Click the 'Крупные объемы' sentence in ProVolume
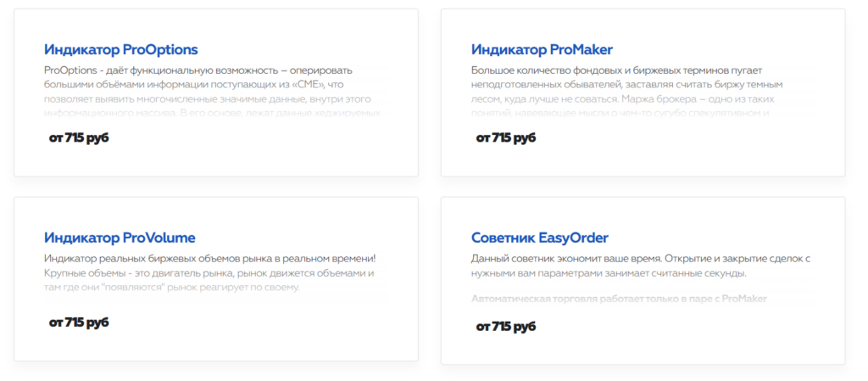 [x=209, y=273]
